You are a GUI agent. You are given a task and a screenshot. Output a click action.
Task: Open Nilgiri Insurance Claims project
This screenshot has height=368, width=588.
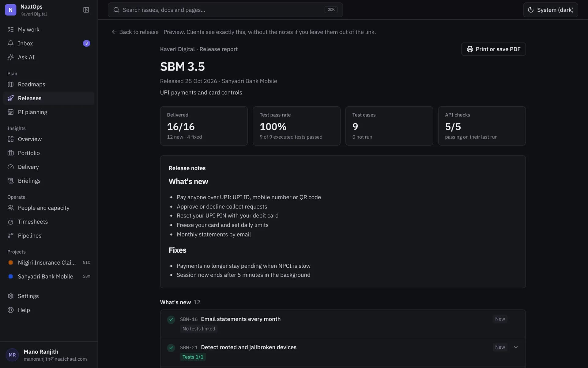(49, 263)
